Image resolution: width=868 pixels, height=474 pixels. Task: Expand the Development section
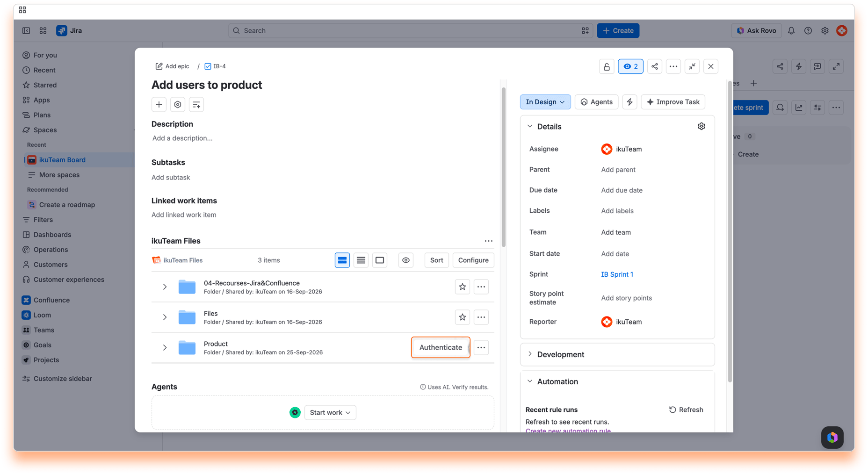(x=530, y=354)
